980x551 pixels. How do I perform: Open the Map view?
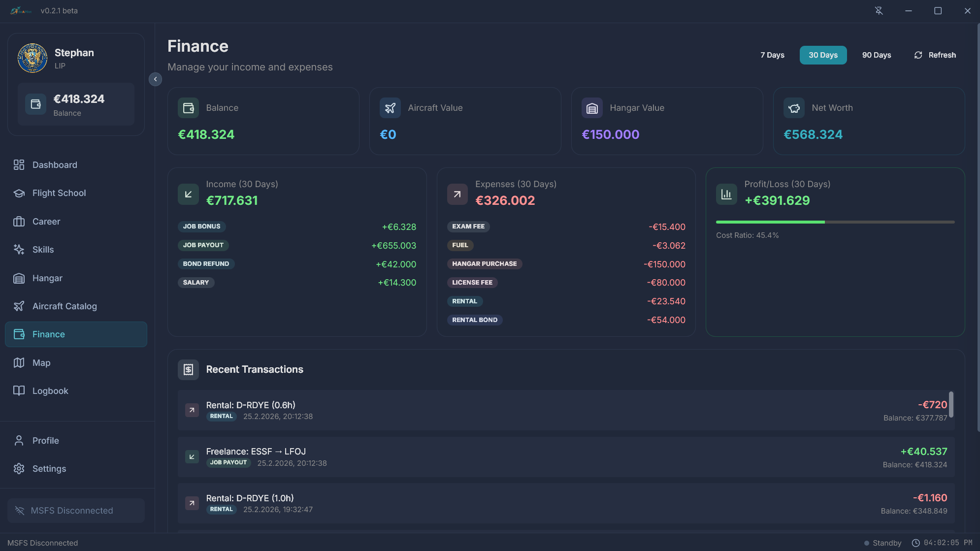click(41, 362)
